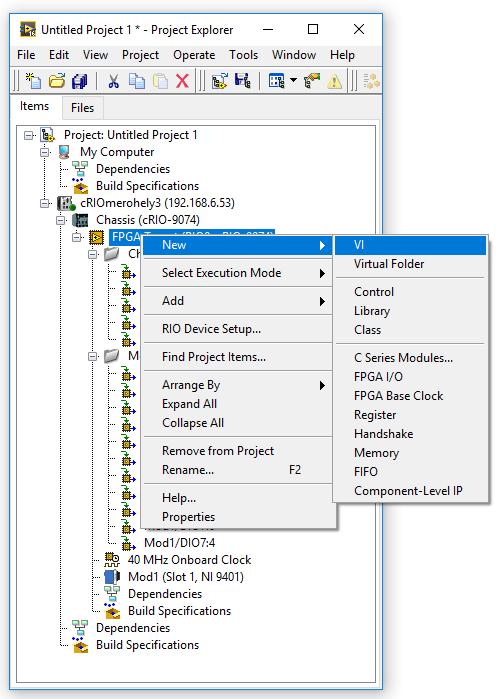This screenshot has width=498, height=699.
Task: Click RIO Device Setup... in context menu
Action: pos(238,329)
